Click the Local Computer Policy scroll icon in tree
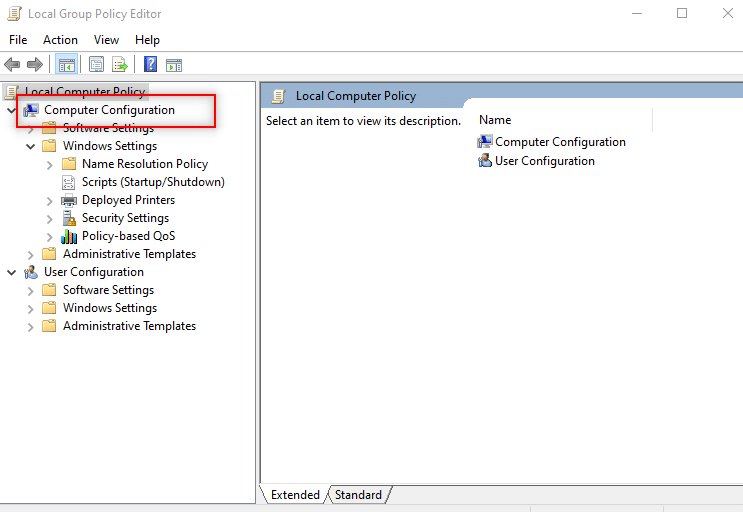The height and width of the screenshot is (512, 743). coord(12,92)
